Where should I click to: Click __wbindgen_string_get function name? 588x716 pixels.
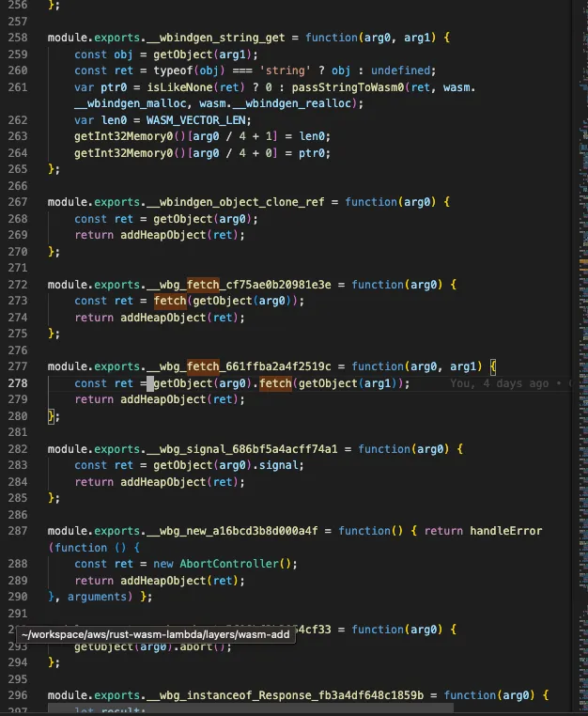click(215, 38)
